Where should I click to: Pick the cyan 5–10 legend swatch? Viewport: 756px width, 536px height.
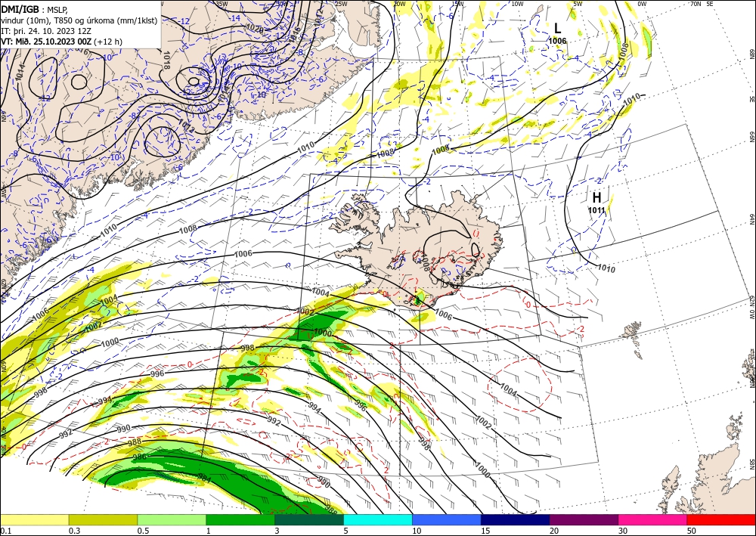tap(378, 519)
